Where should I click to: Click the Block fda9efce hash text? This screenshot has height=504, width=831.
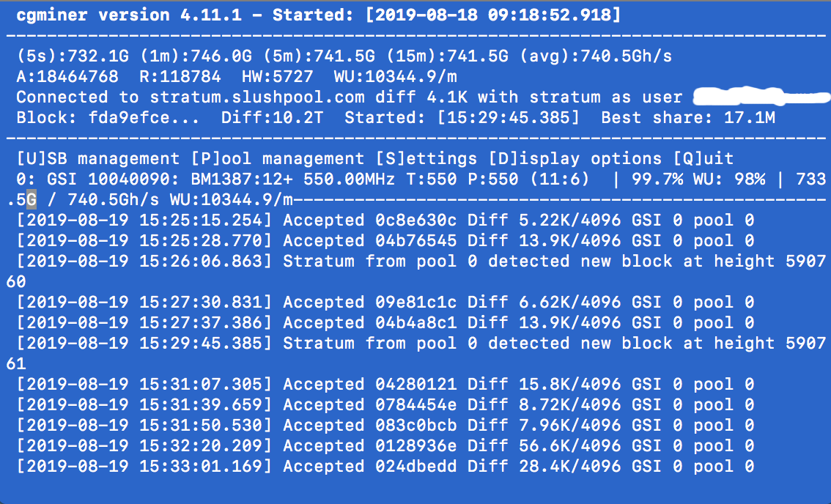[108, 118]
